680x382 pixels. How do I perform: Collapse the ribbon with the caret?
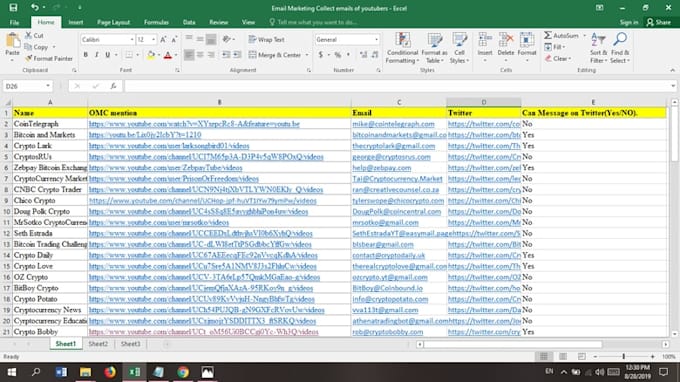pyautogui.click(x=673, y=70)
